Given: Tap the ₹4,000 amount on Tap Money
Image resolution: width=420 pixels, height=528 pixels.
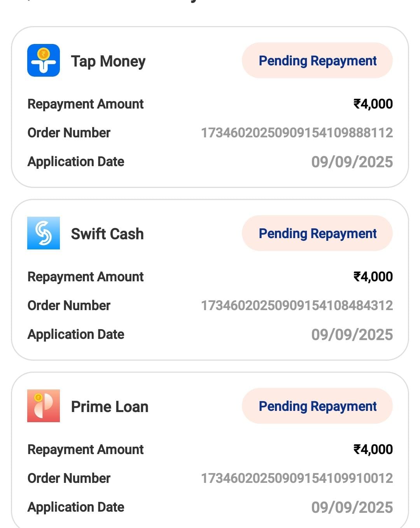Looking at the screenshot, I should tap(373, 104).
